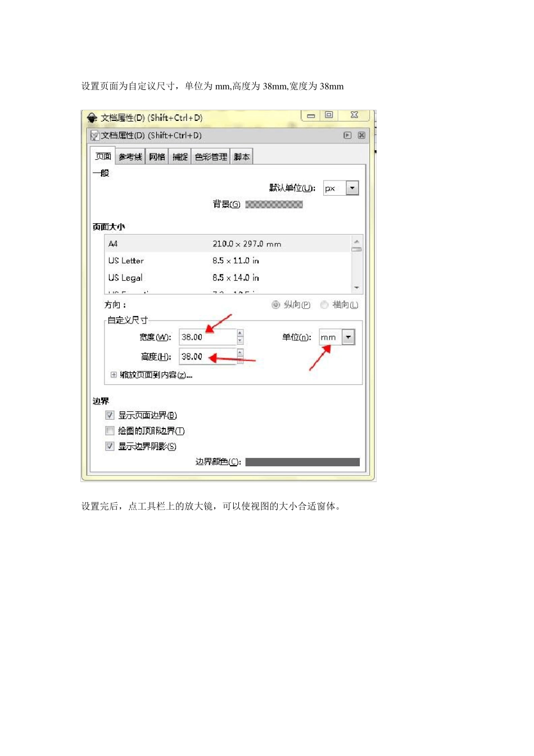Increase the width using the up stepper
Screen dimensions: 534x756
(x=240, y=334)
